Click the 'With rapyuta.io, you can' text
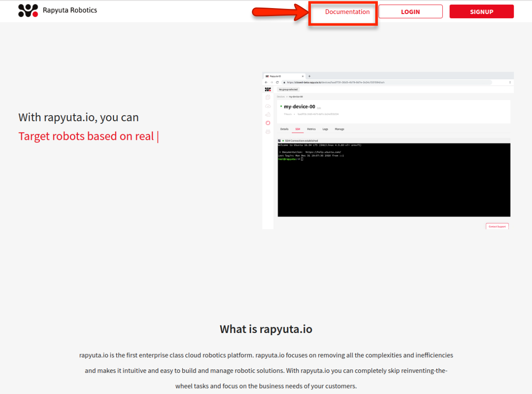532x394 pixels. (x=78, y=117)
